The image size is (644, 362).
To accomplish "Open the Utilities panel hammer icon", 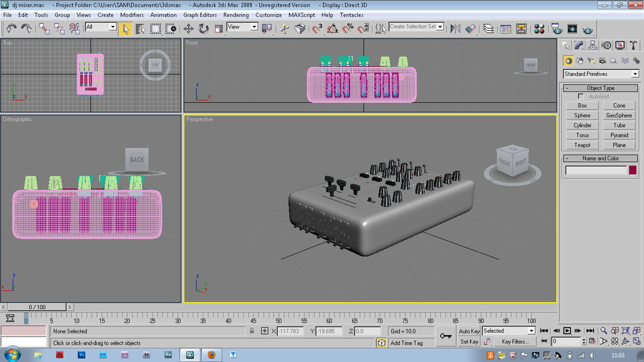I will click(x=633, y=45).
